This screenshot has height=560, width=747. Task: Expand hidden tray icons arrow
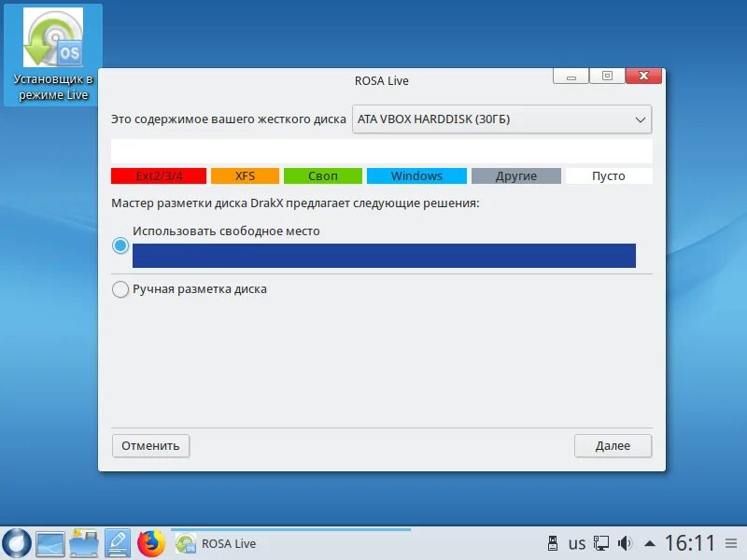pyautogui.click(x=650, y=543)
